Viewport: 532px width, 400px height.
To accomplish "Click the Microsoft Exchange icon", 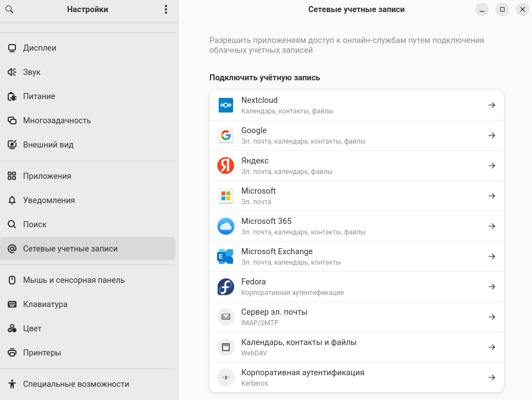I will click(226, 256).
